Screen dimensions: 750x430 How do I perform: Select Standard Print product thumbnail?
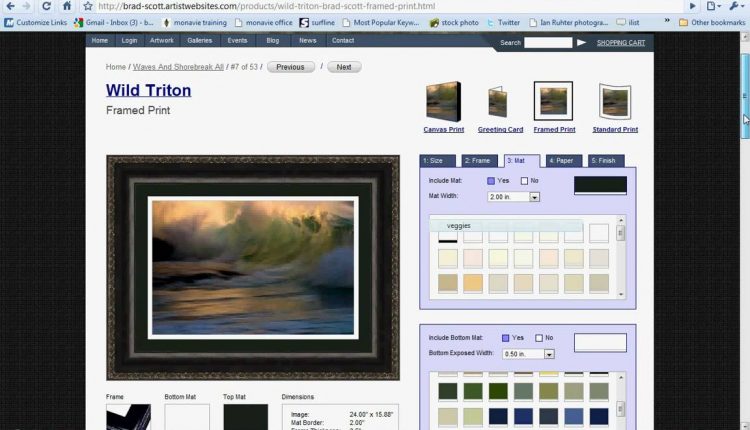point(615,101)
